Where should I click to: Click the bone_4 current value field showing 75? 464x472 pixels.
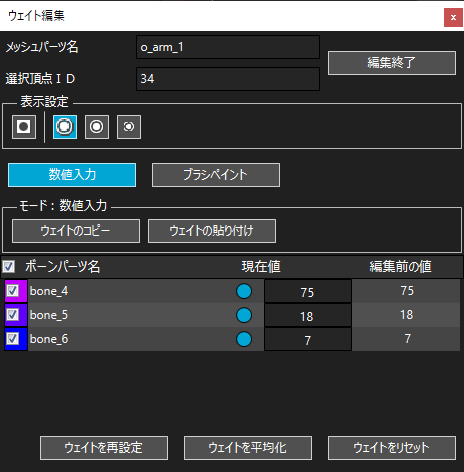[308, 291]
